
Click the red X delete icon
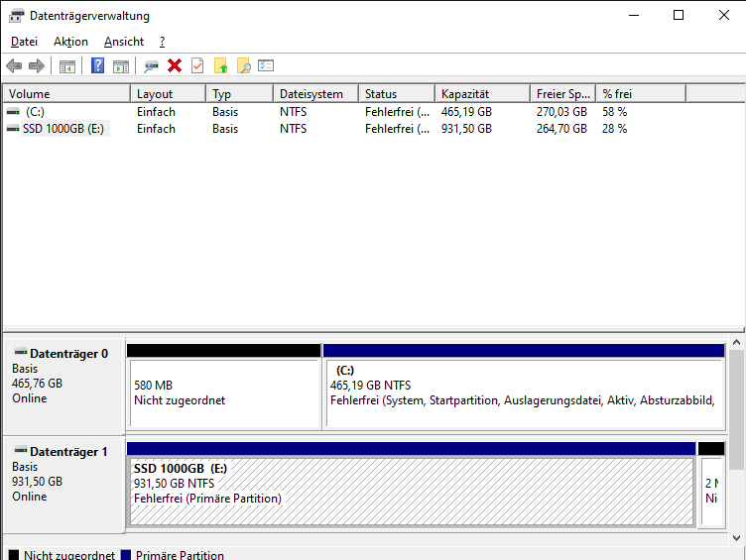[x=175, y=65]
